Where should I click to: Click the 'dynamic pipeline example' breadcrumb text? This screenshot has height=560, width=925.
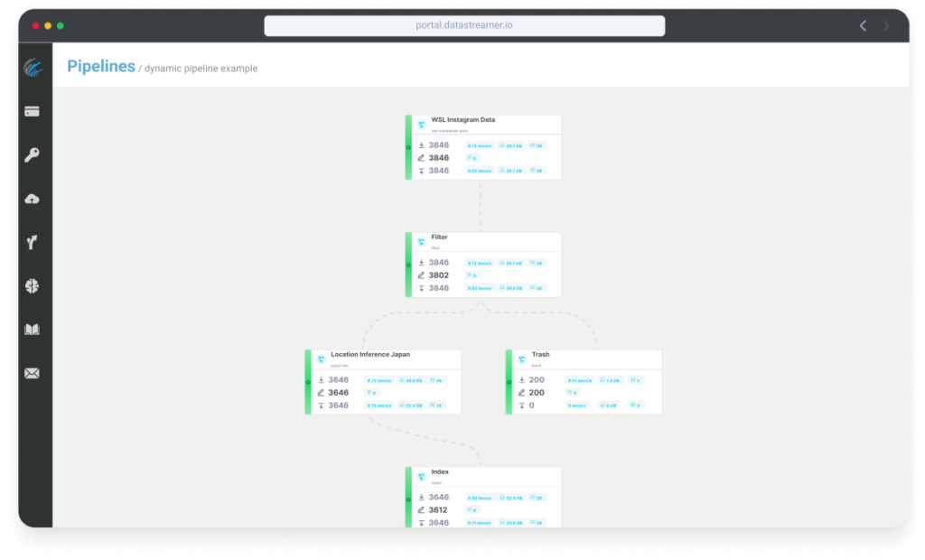[201, 69]
